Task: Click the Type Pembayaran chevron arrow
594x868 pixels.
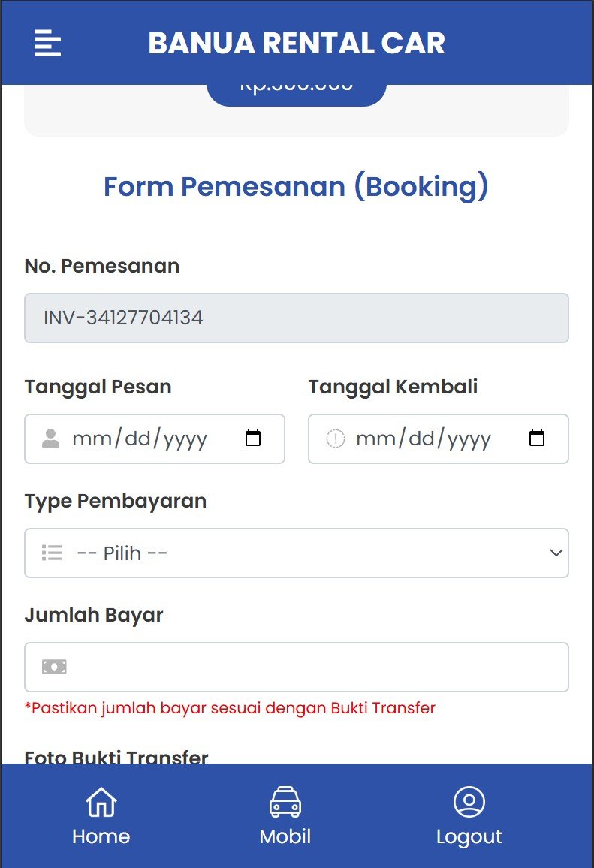Action: 556,553
